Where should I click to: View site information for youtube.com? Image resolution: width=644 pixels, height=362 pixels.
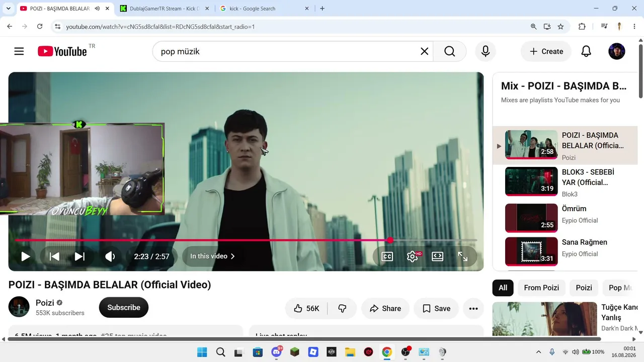57,26
